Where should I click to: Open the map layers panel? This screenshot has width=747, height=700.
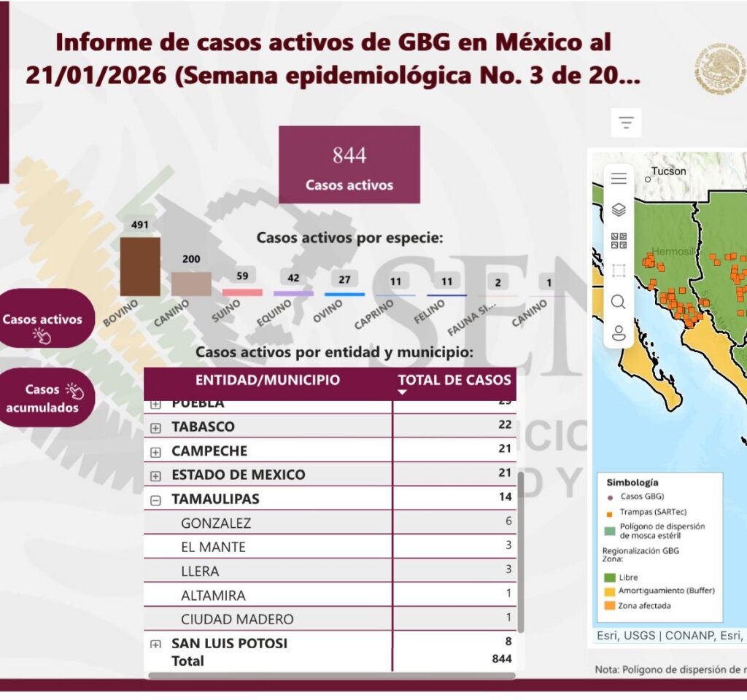[619, 210]
